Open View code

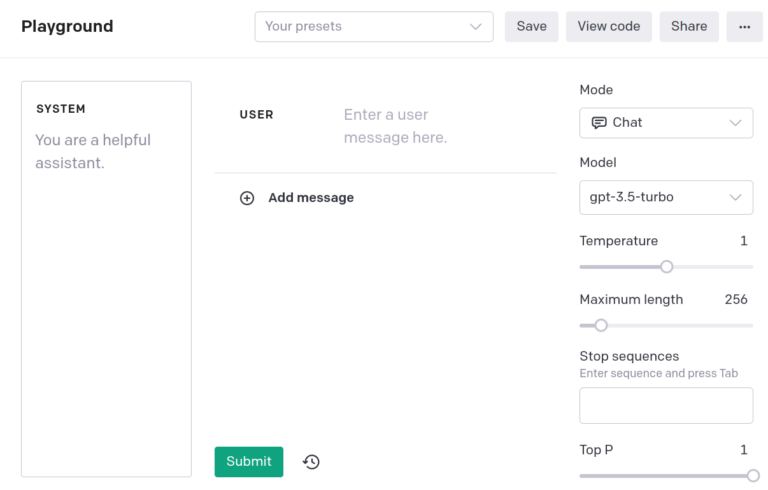coord(609,26)
